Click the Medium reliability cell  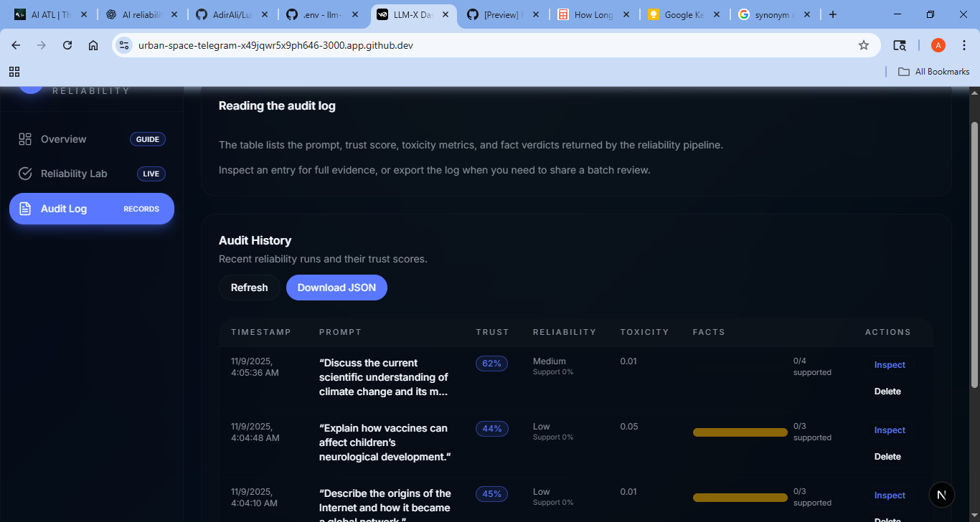point(553,366)
